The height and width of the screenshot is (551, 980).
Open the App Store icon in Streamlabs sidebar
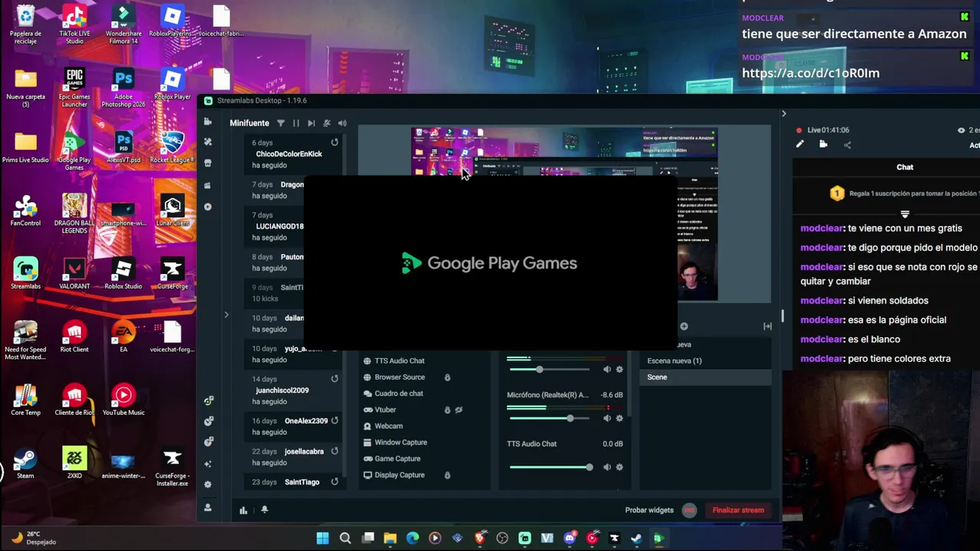(x=207, y=163)
